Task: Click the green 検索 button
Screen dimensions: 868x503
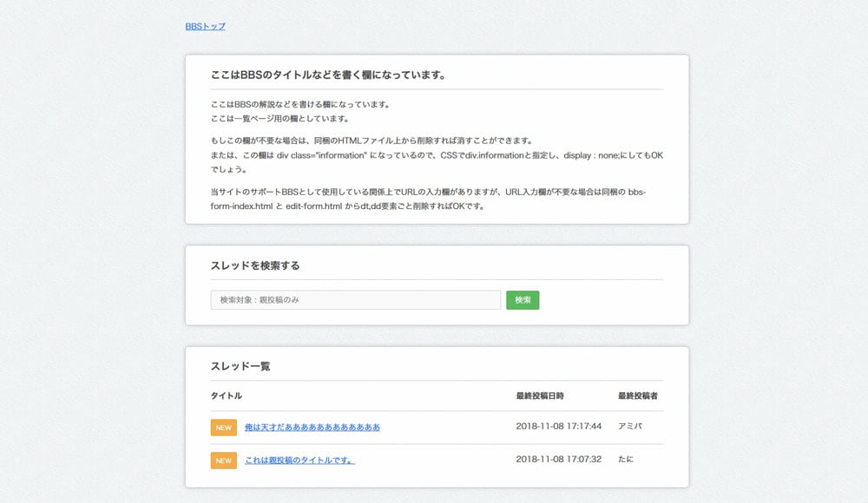Action: click(x=523, y=300)
